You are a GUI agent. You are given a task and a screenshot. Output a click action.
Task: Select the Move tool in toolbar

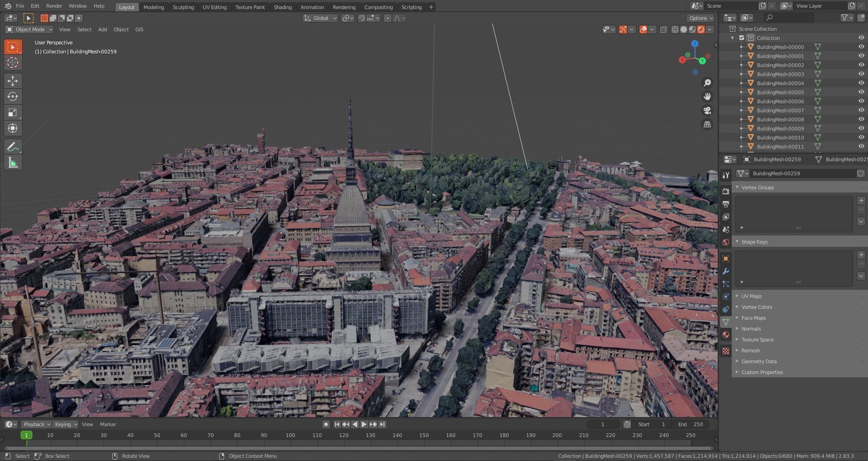point(13,81)
